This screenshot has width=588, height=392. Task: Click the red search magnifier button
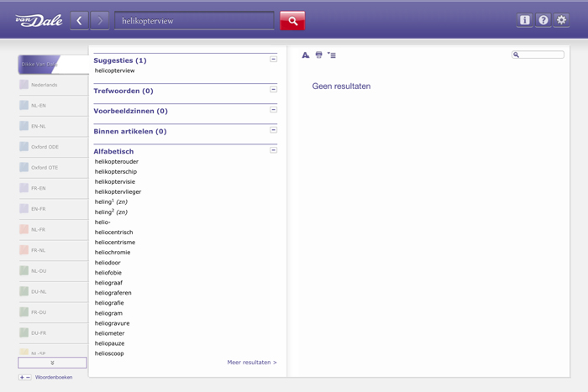tap(292, 21)
